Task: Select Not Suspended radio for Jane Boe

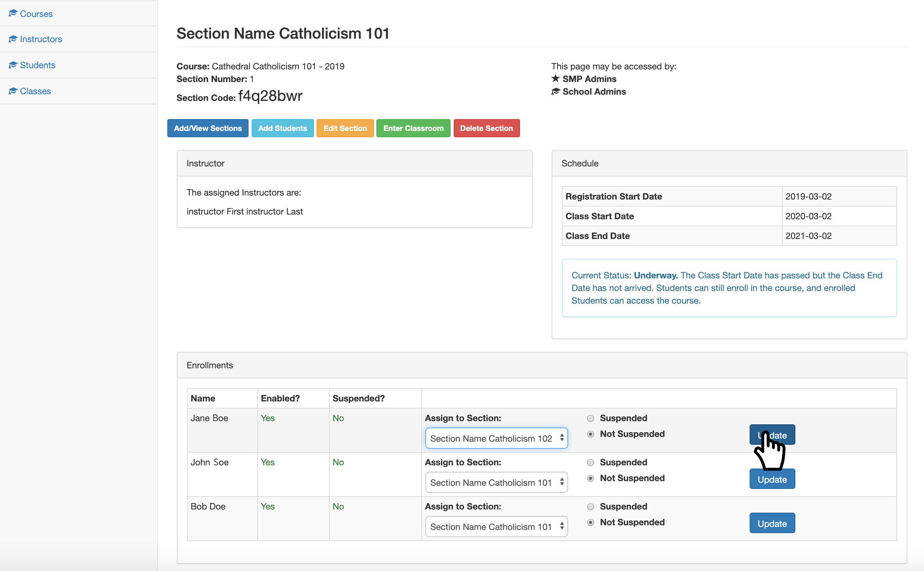Action: [x=590, y=434]
